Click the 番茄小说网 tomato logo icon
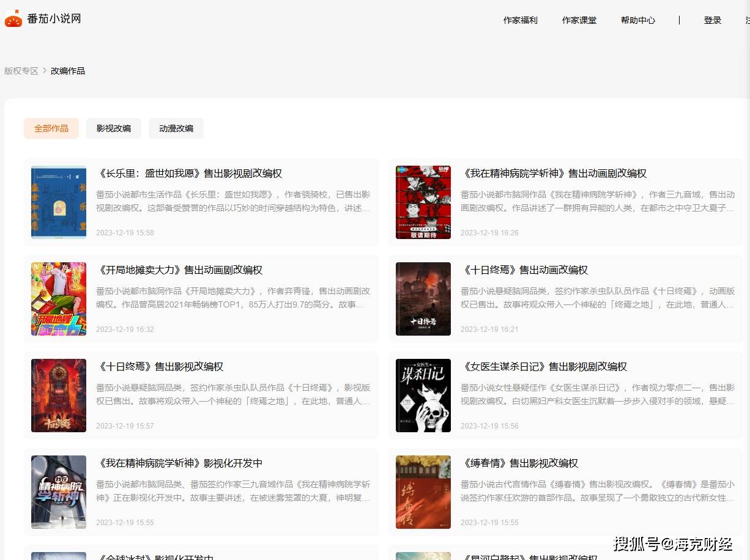 pos(13,19)
